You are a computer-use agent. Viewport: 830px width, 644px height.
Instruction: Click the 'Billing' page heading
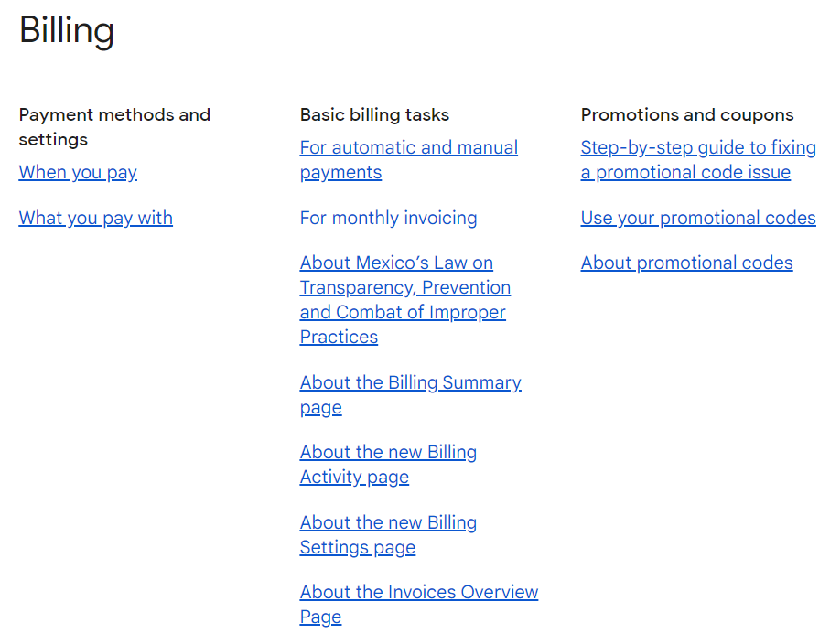tap(67, 30)
